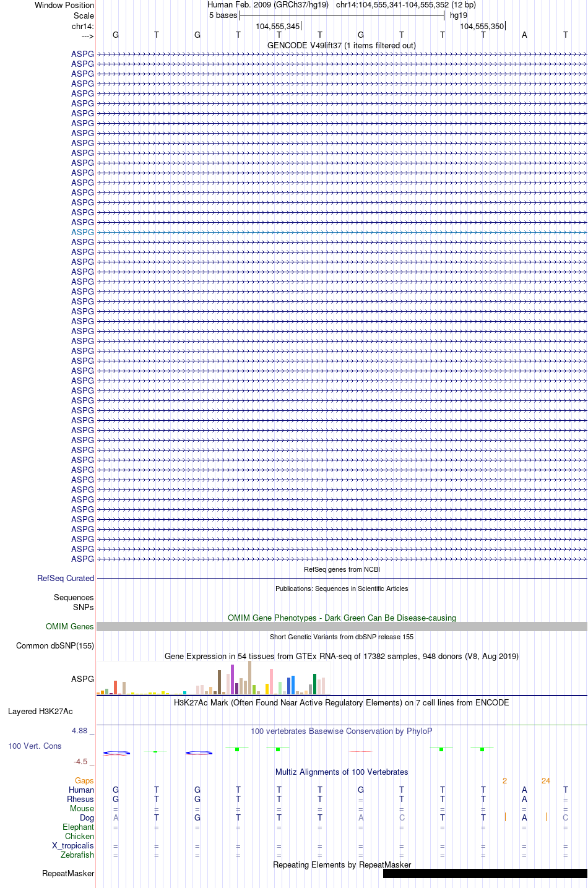Click the Dog species label

[87, 817]
